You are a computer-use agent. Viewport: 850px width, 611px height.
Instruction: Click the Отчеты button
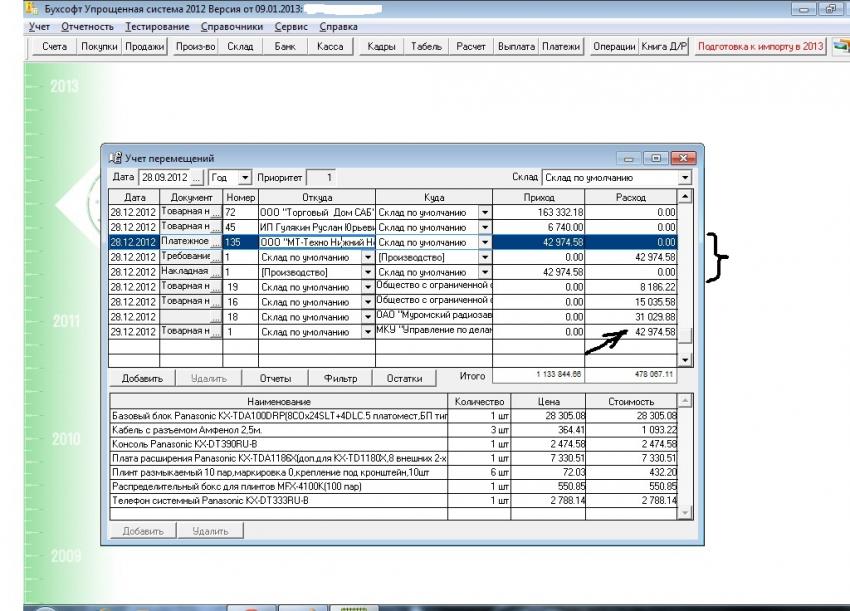[x=275, y=379]
